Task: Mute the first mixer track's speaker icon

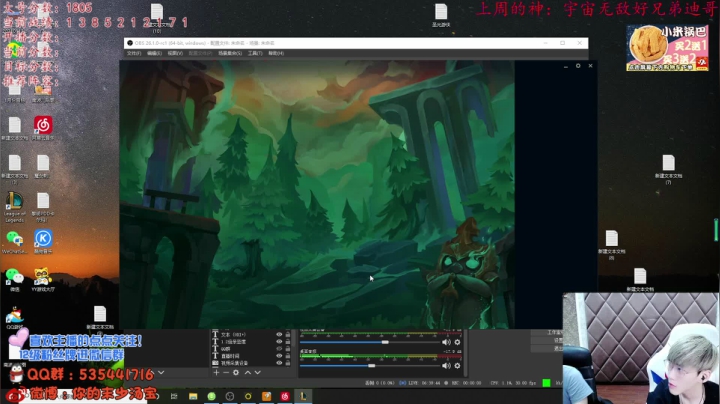Action: (x=446, y=342)
